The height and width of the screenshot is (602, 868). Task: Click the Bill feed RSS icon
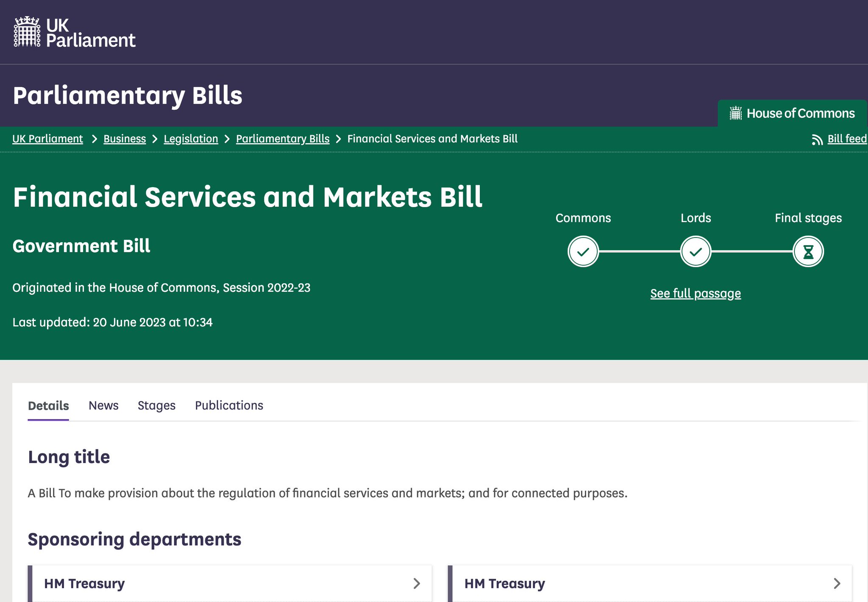click(817, 139)
